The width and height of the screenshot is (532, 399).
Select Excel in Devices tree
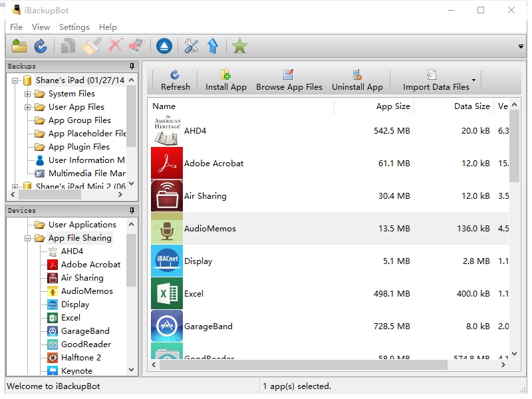[x=70, y=318]
